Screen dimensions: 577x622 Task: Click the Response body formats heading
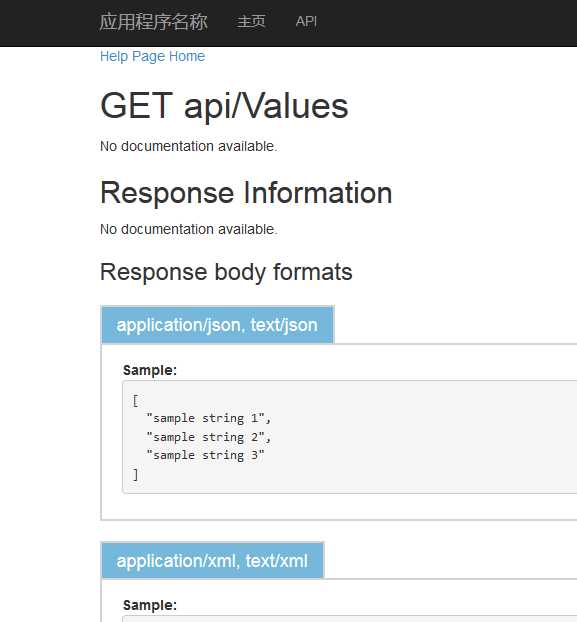pos(226,272)
